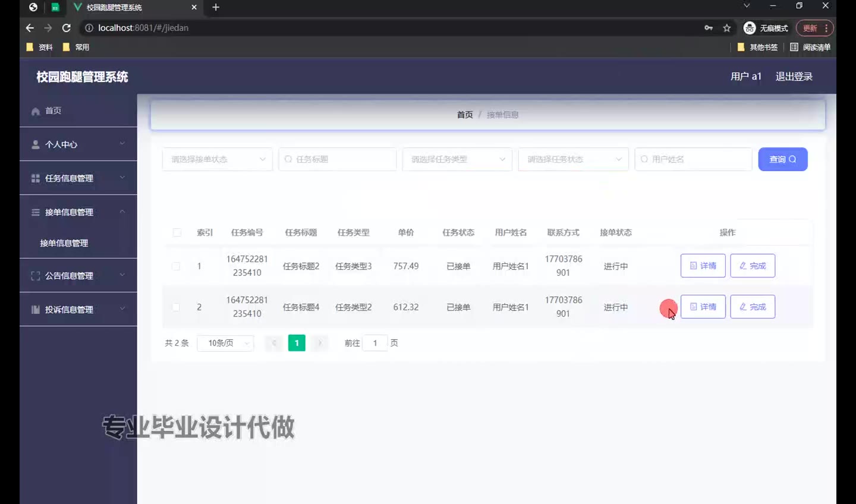Screen dimensions: 856x504
Task: Open the new tab plus button
Action: (x=216, y=7)
